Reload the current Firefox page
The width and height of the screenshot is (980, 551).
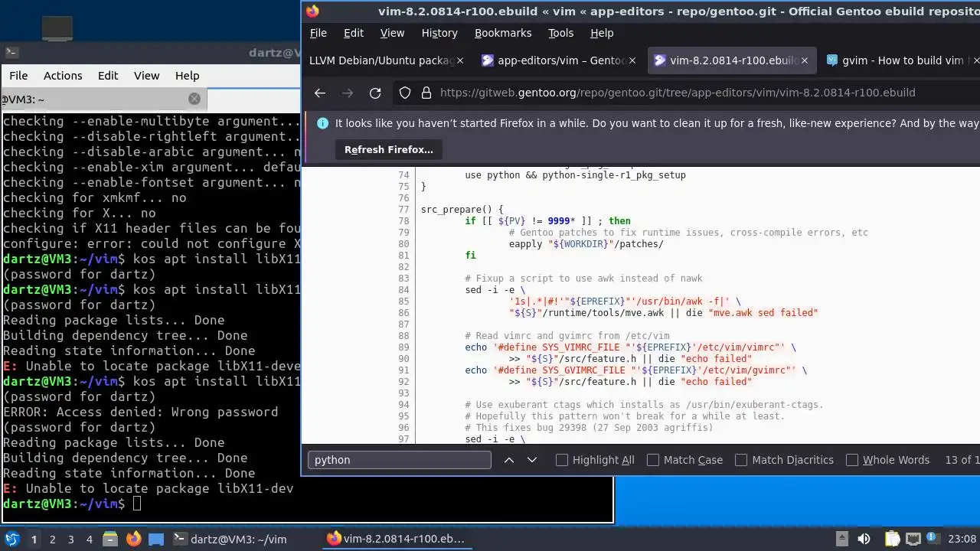pos(375,93)
